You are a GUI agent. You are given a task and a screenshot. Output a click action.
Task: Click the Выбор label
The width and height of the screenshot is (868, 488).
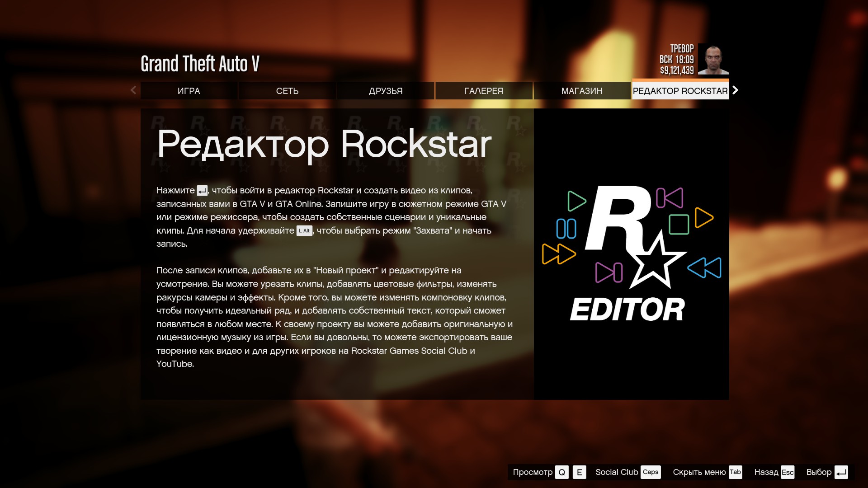[x=819, y=472]
